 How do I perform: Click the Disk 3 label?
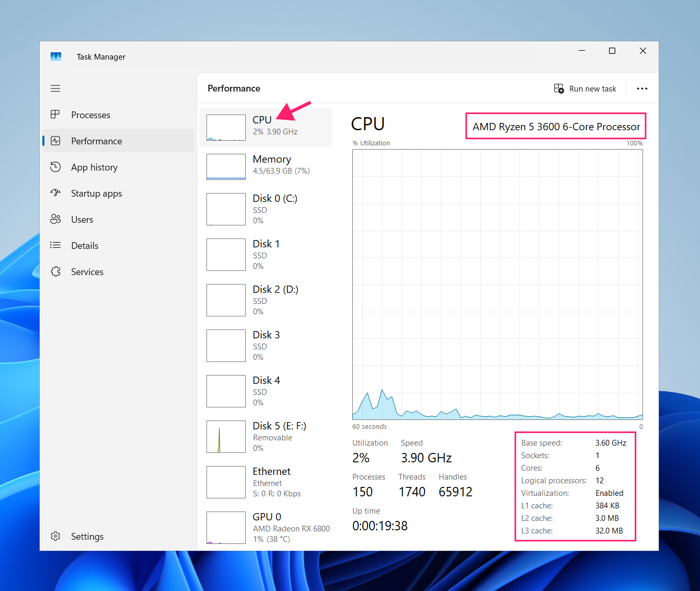coord(266,335)
